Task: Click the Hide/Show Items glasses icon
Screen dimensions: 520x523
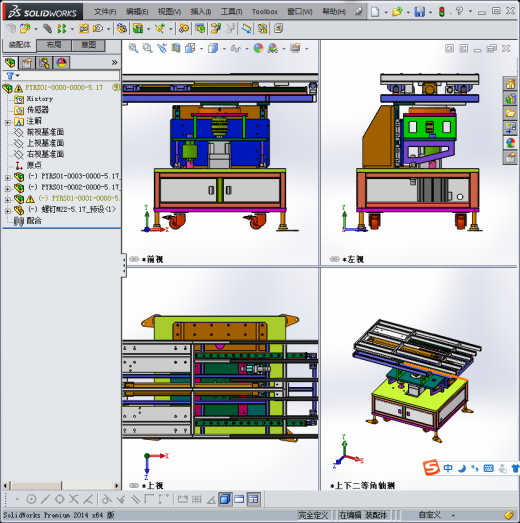Action: click(235, 49)
